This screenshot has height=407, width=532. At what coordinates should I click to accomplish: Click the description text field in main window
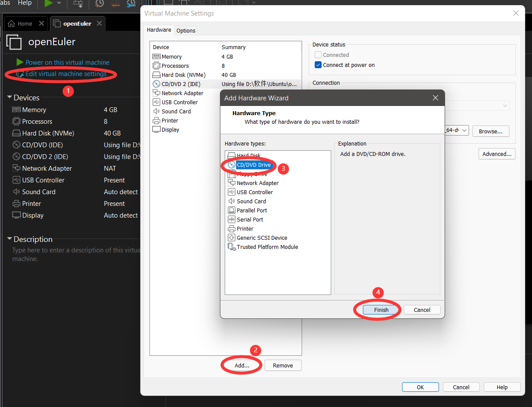[76, 255]
